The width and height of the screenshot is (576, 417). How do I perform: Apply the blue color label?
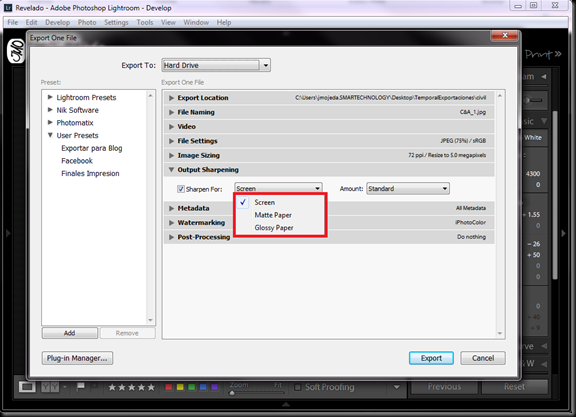tap(203, 387)
